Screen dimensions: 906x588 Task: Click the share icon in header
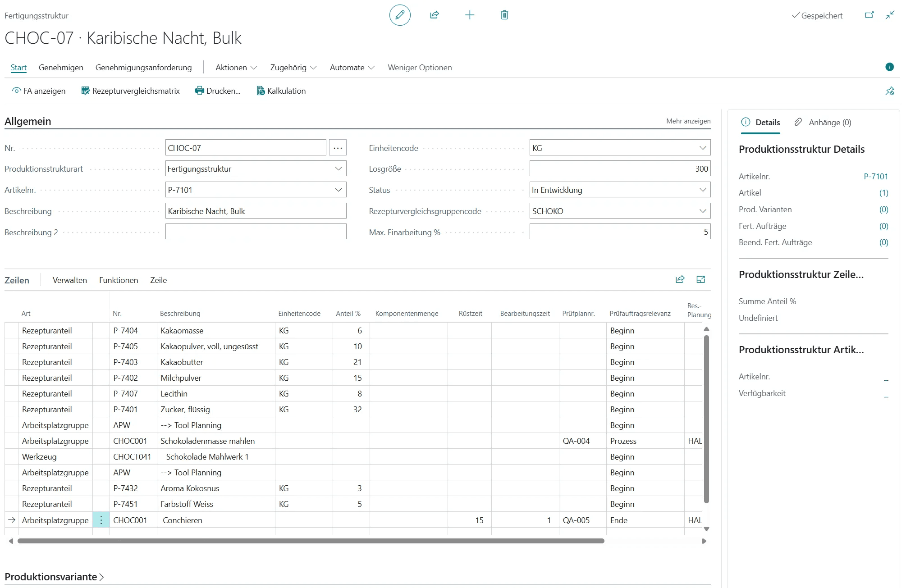coord(435,15)
